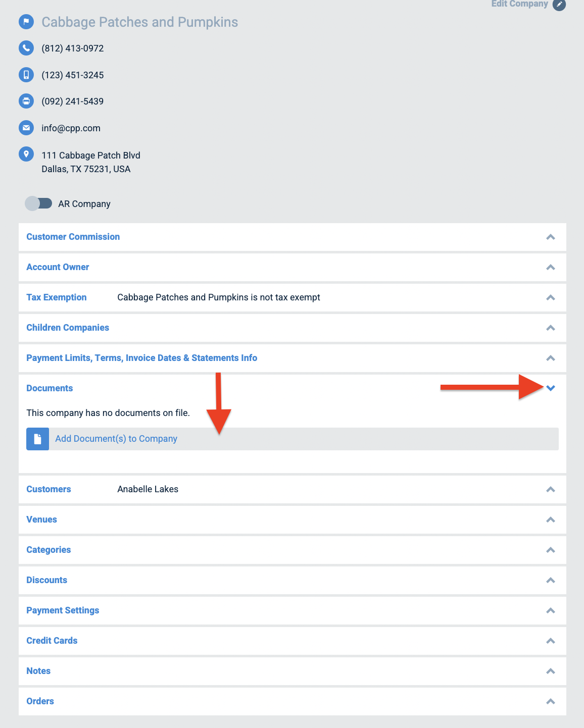Click the Cabbage Patches and Pumpkins title

140,22
